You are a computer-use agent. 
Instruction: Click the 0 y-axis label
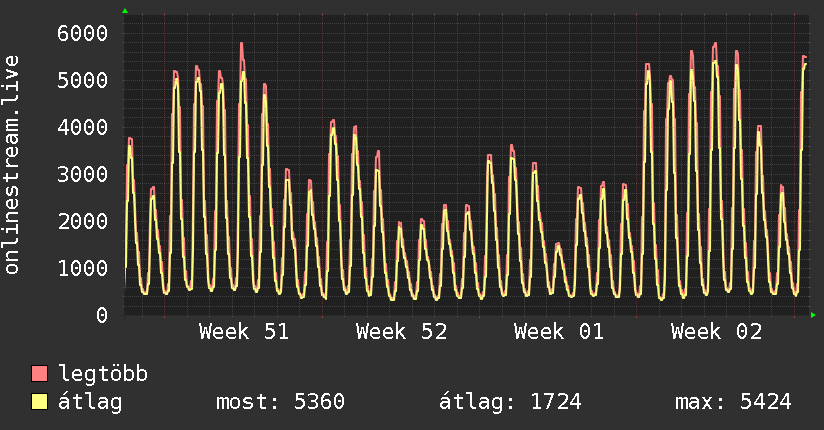[x=102, y=315]
